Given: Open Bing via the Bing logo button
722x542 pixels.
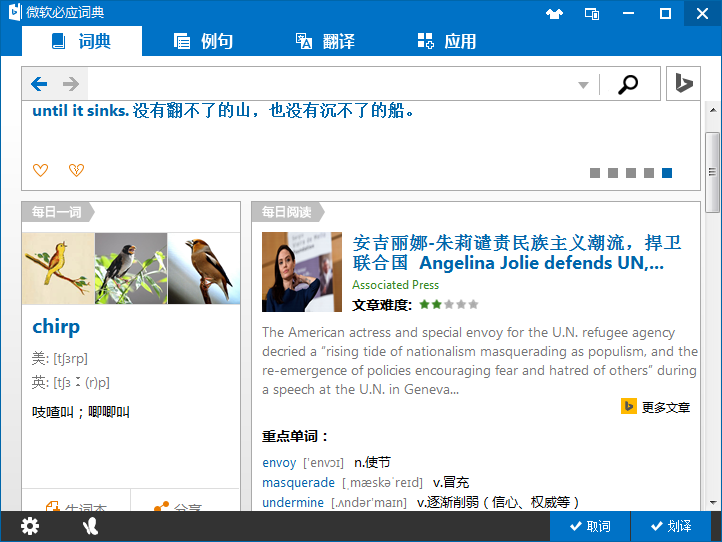Looking at the screenshot, I should pyautogui.click(x=683, y=83).
